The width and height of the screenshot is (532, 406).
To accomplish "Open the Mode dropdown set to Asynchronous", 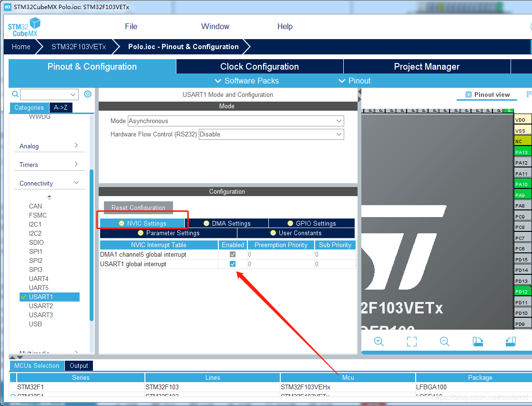I will 236,121.
